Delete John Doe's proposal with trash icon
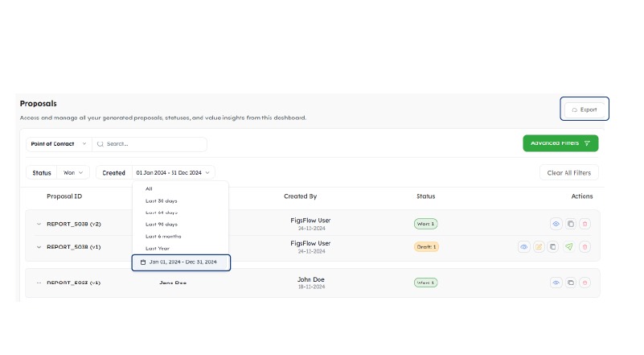This screenshot has width=644, height=355. pos(585,283)
